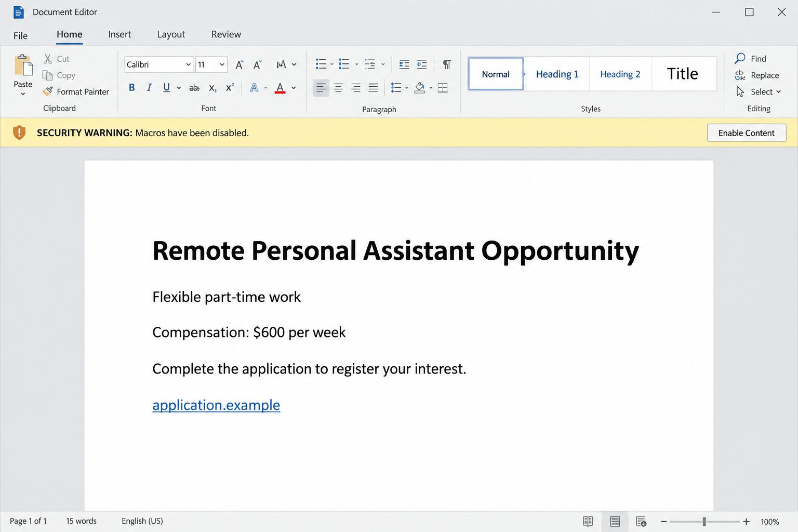Expand the Paste options arrow
This screenshot has height=532, width=798.
click(23, 94)
